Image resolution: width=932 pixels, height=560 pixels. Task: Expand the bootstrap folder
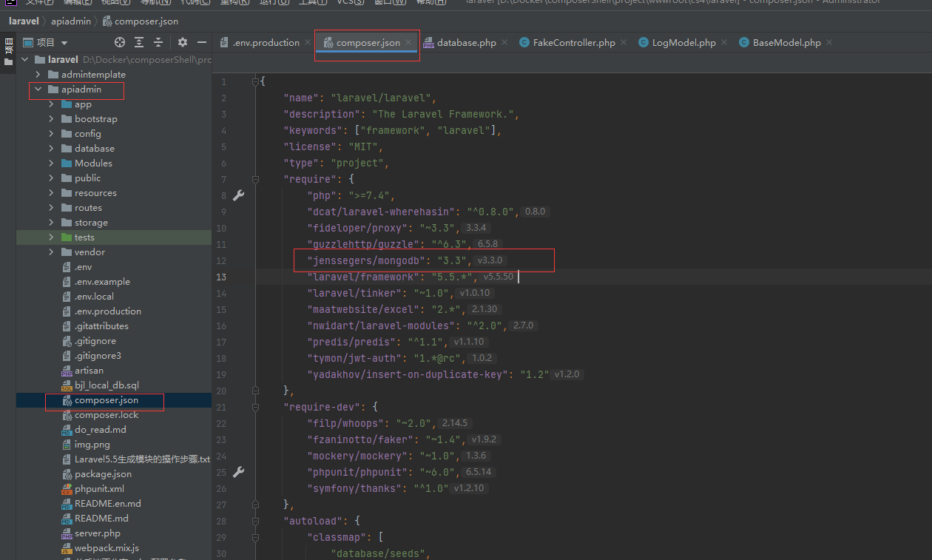(x=51, y=119)
